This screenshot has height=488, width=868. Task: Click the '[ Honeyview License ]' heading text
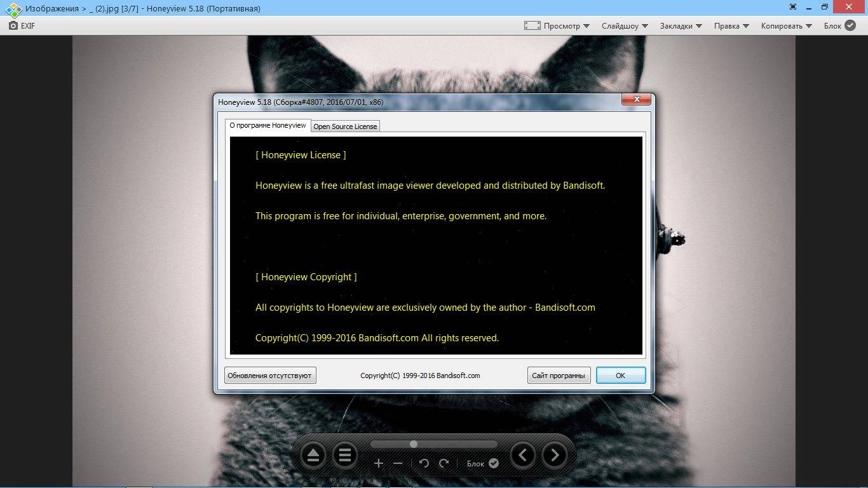301,155
